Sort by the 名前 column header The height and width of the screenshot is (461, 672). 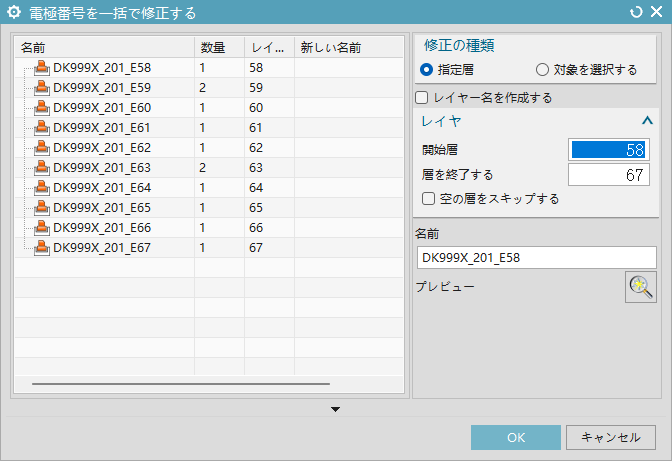point(100,47)
